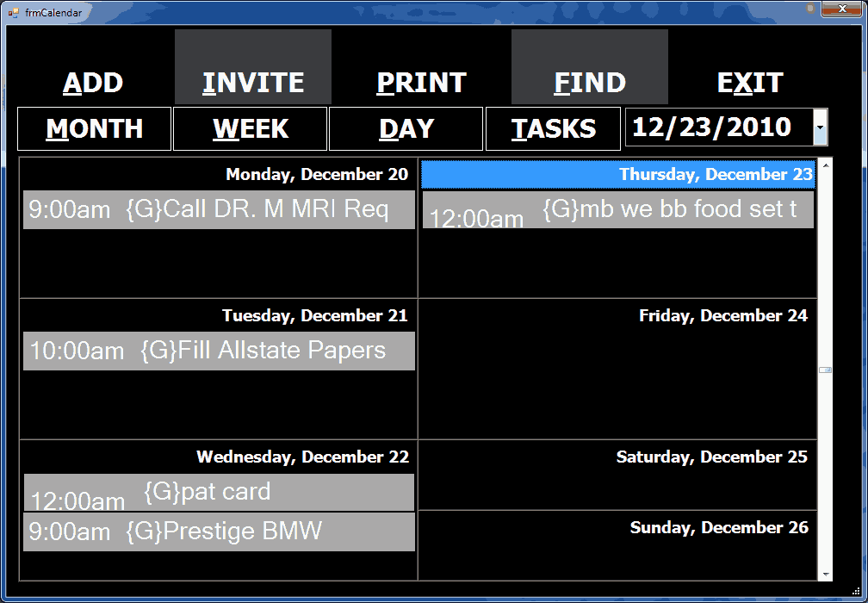
Task: Show the TASKS view
Action: 554,129
